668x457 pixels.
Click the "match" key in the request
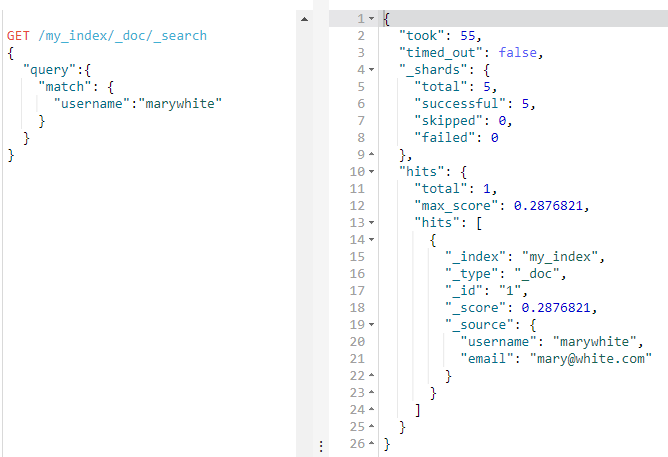tap(65, 87)
